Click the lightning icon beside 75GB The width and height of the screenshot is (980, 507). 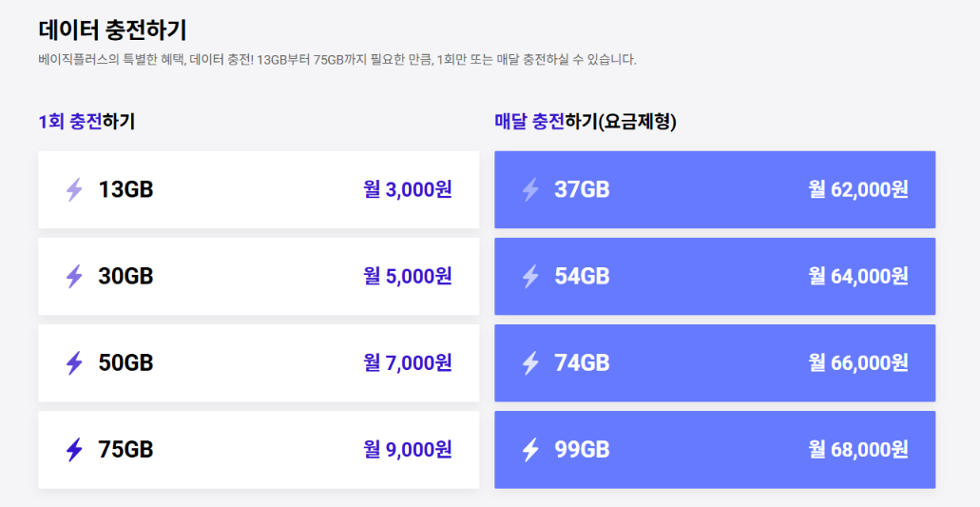point(74,450)
